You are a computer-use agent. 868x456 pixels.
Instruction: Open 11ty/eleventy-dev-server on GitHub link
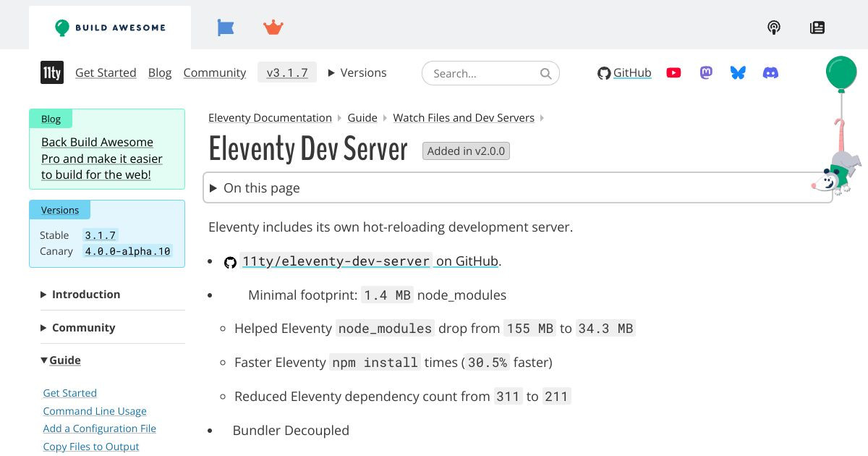pyautogui.click(x=371, y=261)
